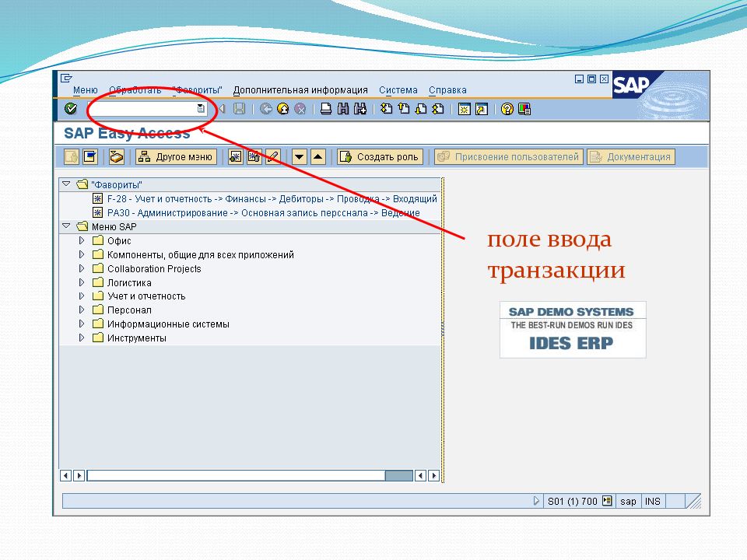Open the Обработать menu
The image size is (747, 560).
pos(135,90)
